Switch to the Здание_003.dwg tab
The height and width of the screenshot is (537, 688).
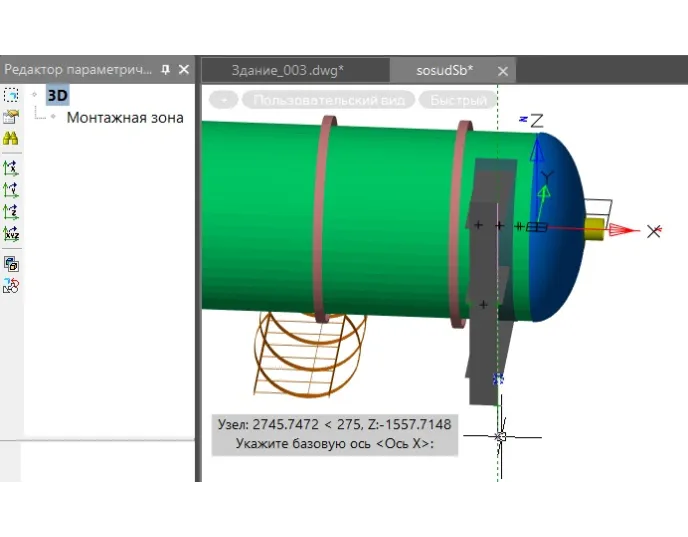[x=286, y=71]
